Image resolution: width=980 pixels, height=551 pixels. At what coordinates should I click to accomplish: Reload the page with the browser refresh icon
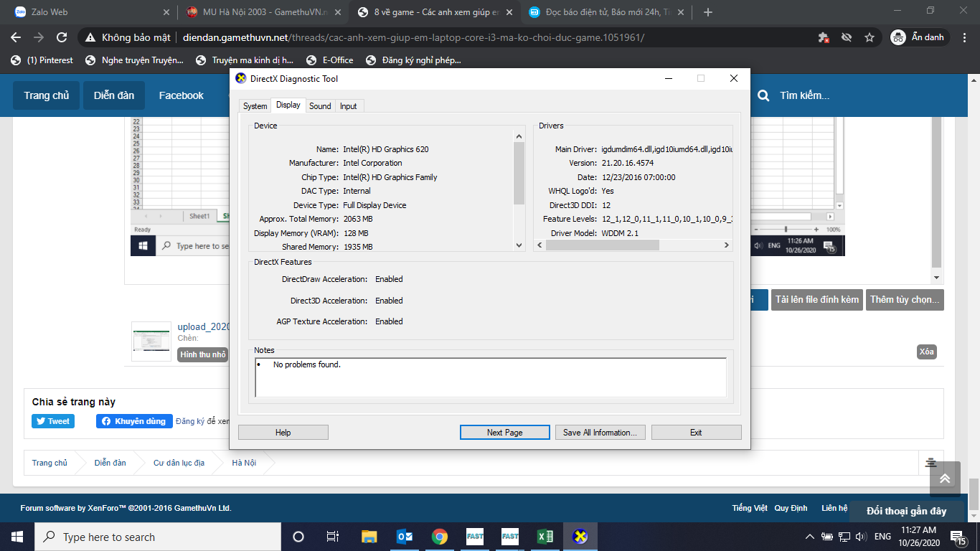(x=62, y=37)
